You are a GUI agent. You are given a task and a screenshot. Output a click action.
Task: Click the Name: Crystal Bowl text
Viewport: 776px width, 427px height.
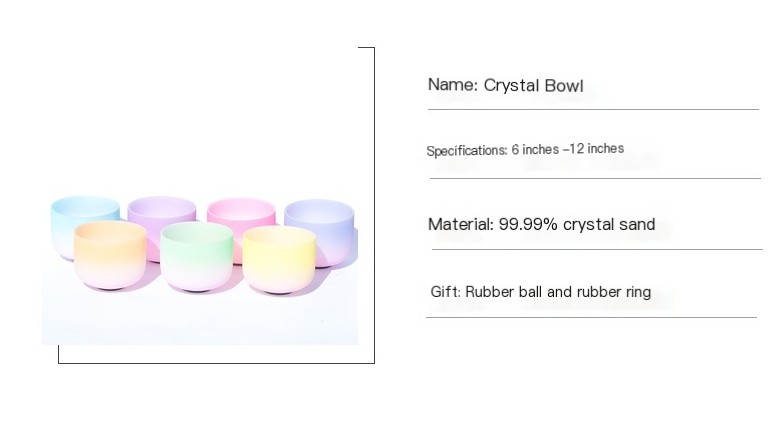click(x=505, y=86)
